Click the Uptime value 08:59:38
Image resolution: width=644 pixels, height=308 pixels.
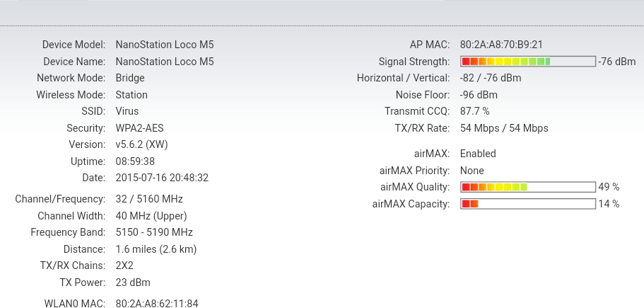(x=135, y=161)
